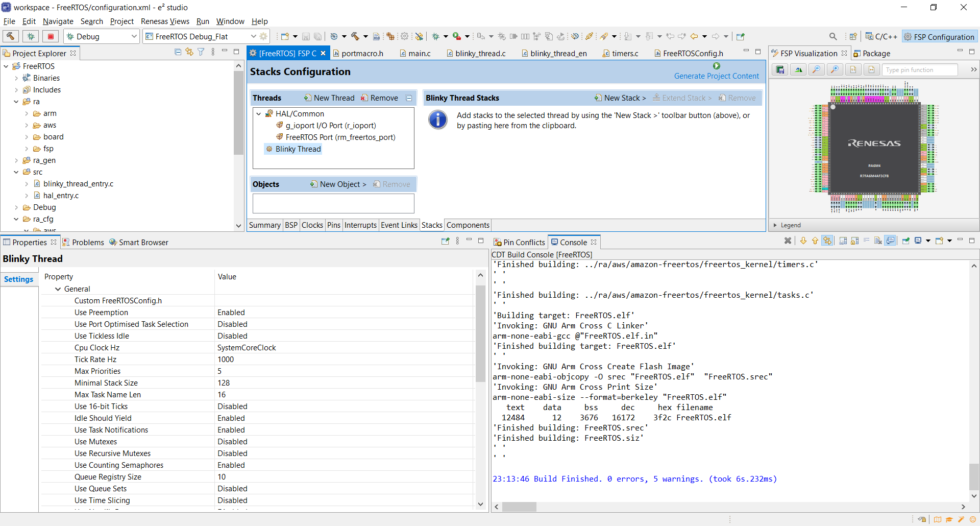Click the Search magnifier icon in toolbar
Screen dimensions: 980x526
[x=833, y=36]
